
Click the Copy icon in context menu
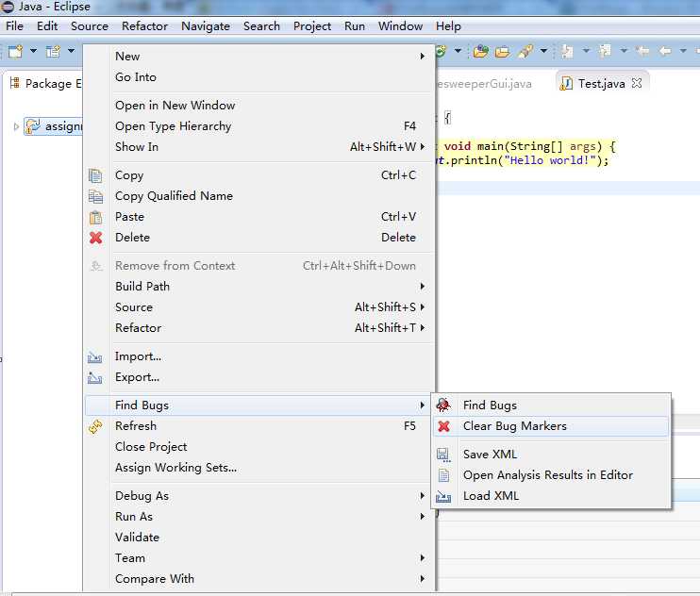[x=95, y=175]
